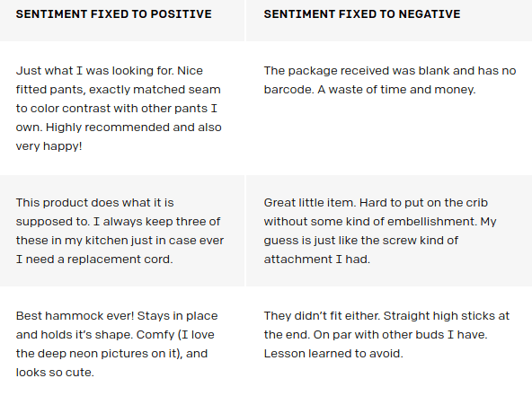This screenshot has width=532, height=396.
Task: Click the phrase 'Lesson learned to avoid'
Action: pos(333,353)
